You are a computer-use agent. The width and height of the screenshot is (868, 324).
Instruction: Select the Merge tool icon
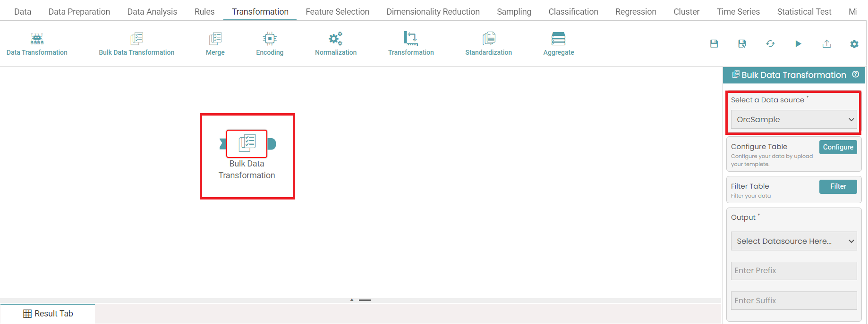pos(215,39)
